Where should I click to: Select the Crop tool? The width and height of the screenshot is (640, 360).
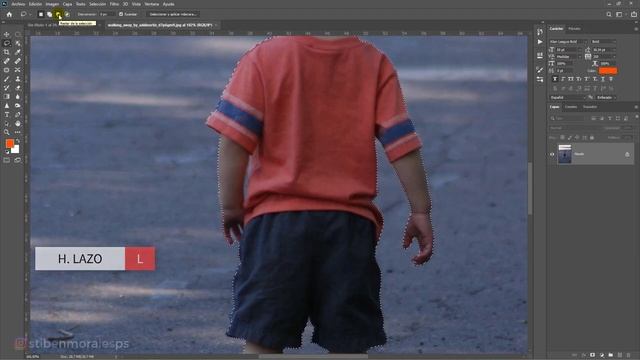click(x=7, y=52)
